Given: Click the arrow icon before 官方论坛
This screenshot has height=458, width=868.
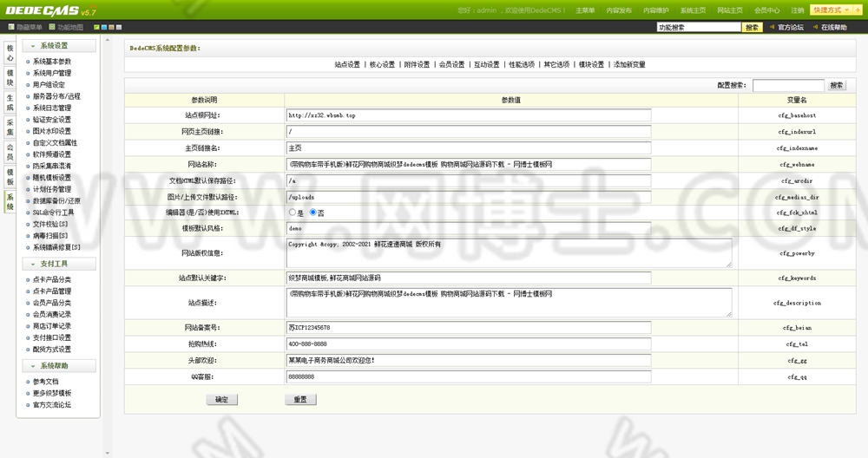Looking at the screenshot, I should (x=773, y=27).
